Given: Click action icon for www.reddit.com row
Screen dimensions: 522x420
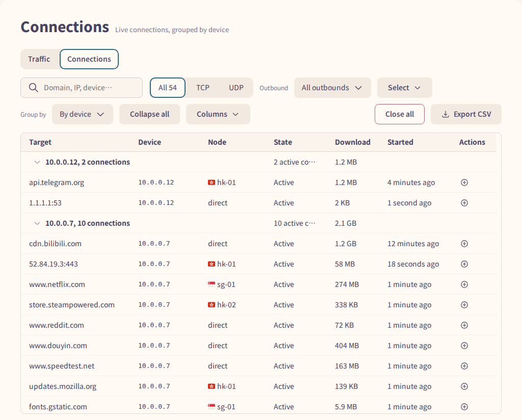Looking at the screenshot, I should tap(464, 325).
